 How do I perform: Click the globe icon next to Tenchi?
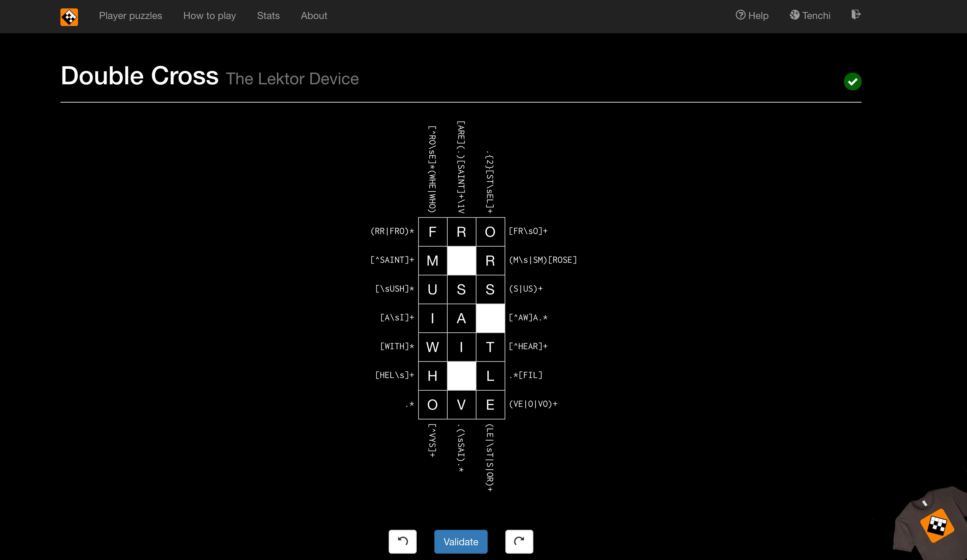795,15
